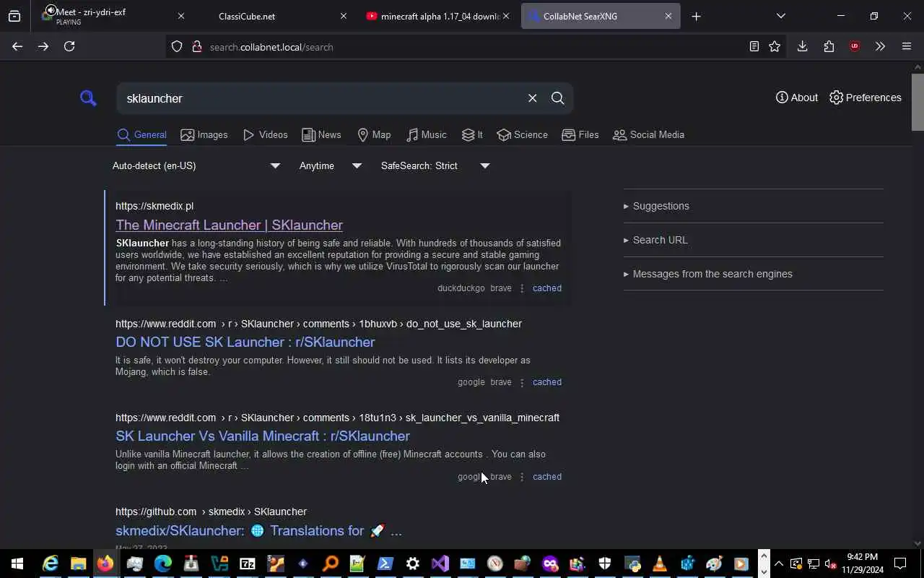Bookmark this page with the star icon
924x578 pixels.
pyautogui.click(x=775, y=46)
